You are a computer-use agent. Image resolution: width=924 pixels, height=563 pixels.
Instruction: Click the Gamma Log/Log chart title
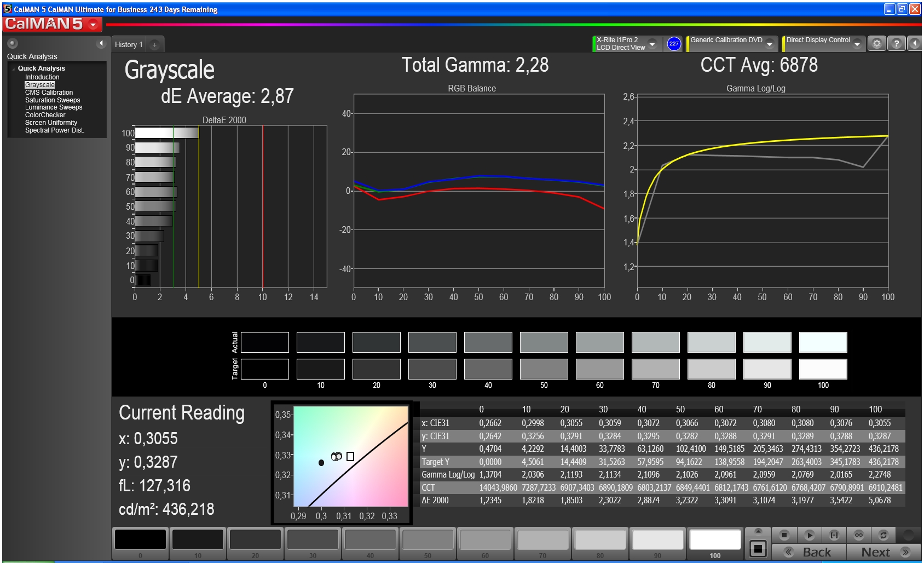coord(756,88)
